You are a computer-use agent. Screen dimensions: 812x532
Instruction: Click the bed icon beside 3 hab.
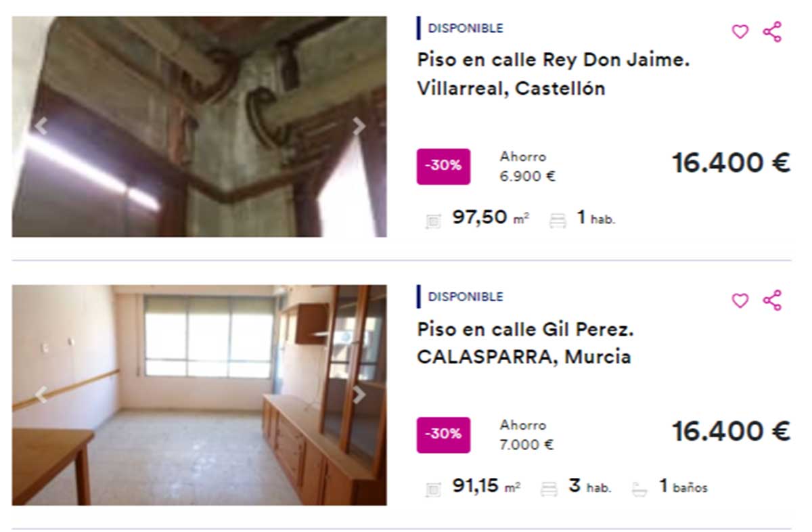tap(549, 488)
